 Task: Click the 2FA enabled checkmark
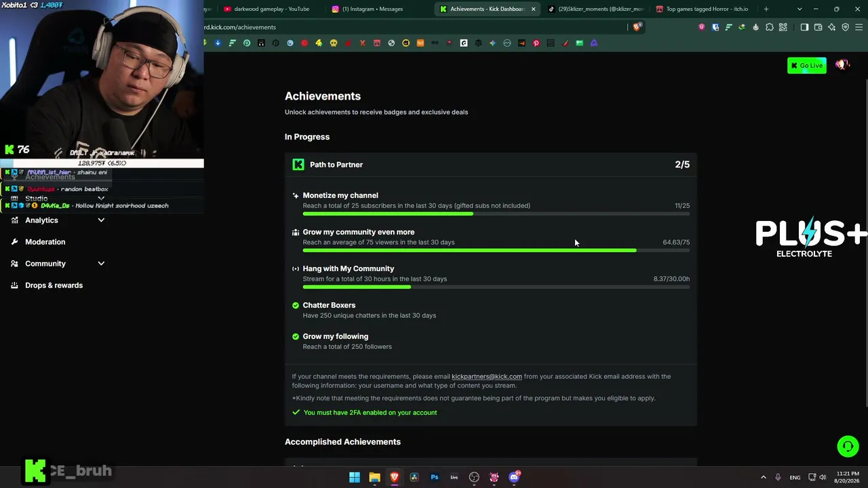(296, 412)
